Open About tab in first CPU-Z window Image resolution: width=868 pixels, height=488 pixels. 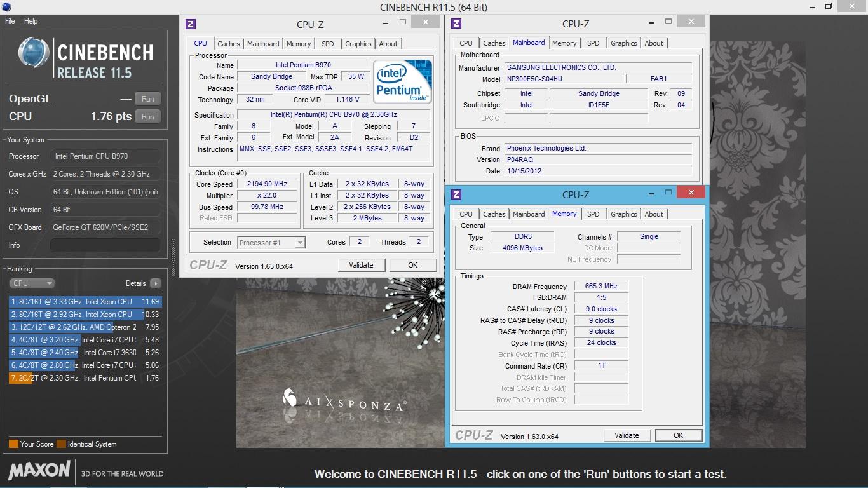(388, 44)
